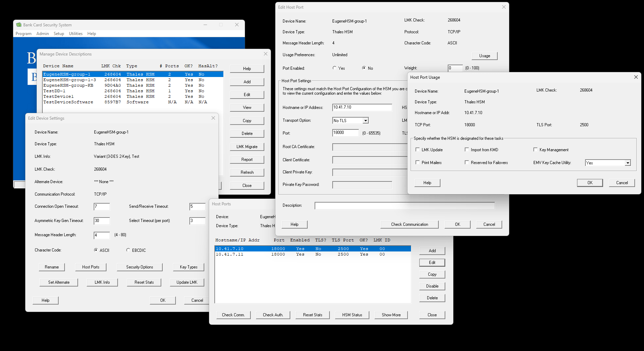Click the Bank Card Security System app icon
Screen dimensions: 644x351
pyautogui.click(x=19, y=25)
